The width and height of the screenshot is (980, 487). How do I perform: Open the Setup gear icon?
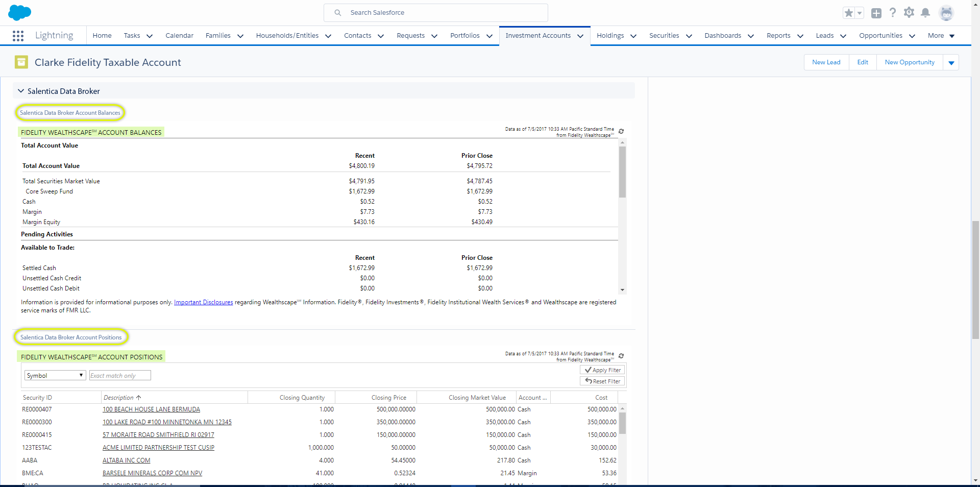pyautogui.click(x=909, y=13)
